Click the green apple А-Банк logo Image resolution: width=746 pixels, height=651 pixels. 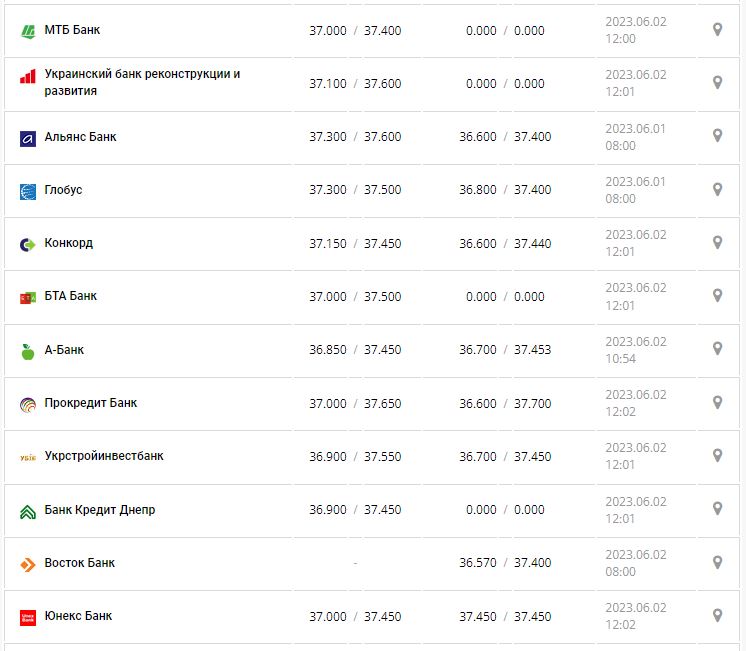tap(28, 351)
